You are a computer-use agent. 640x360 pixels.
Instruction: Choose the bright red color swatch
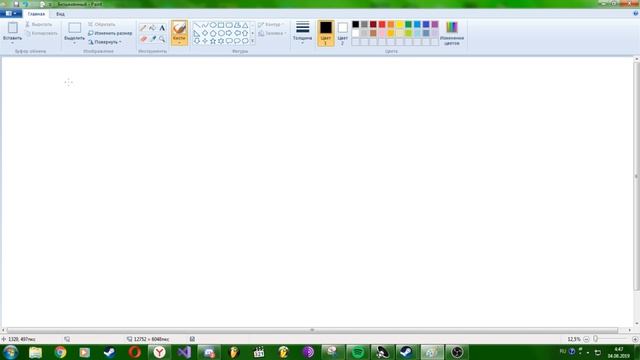(x=382, y=24)
